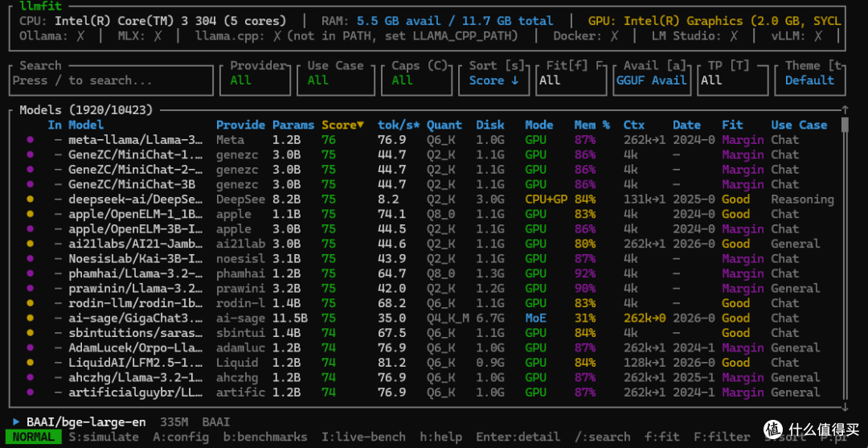Click the 92% memory cell
868x448 pixels.
(x=585, y=273)
